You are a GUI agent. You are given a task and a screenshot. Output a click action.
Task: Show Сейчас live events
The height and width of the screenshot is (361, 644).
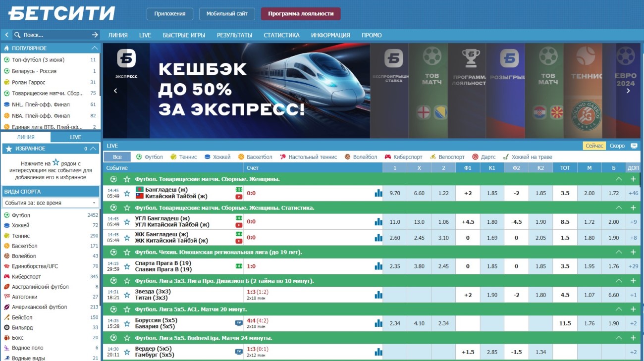pyautogui.click(x=594, y=146)
